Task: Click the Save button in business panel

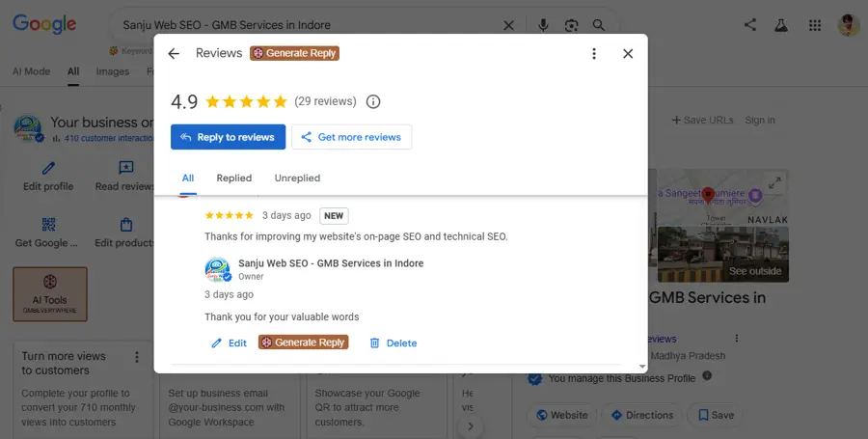Action: 716,415
